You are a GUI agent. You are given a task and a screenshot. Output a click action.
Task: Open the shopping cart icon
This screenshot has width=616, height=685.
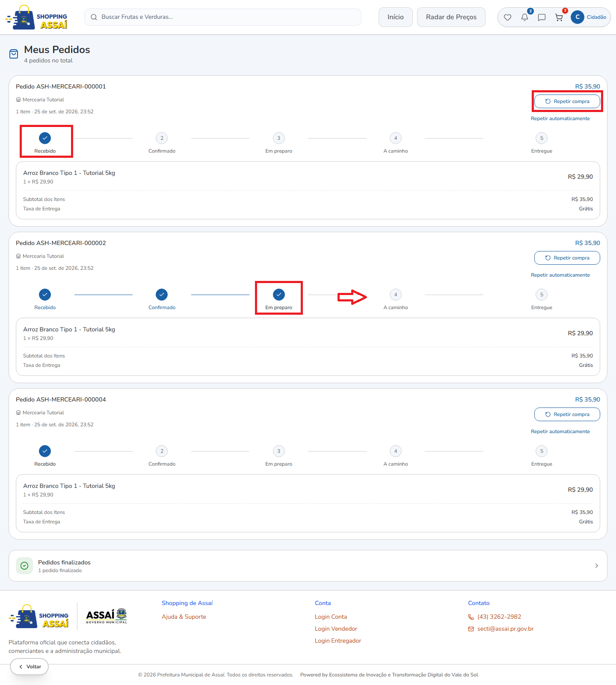coord(559,17)
